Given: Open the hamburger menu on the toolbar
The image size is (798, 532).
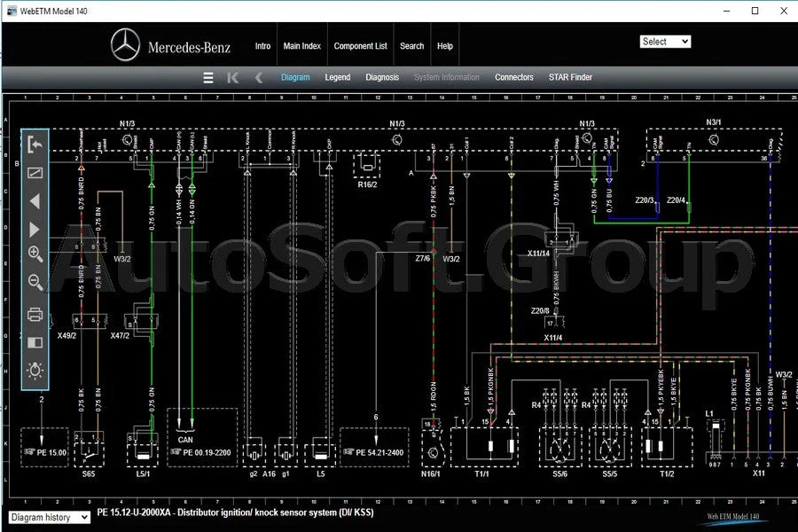Looking at the screenshot, I should (208, 77).
